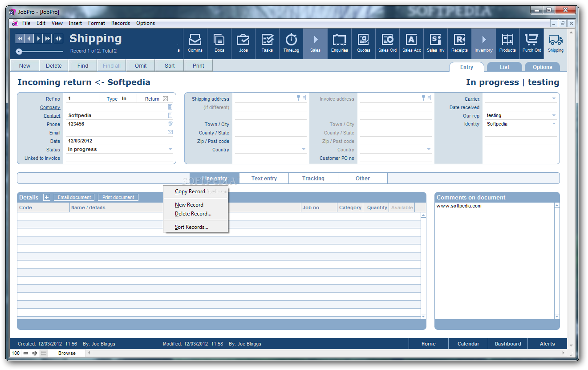Image resolution: width=588 pixels, height=370 pixels.
Task: Click the Carrier link label
Action: coord(472,99)
